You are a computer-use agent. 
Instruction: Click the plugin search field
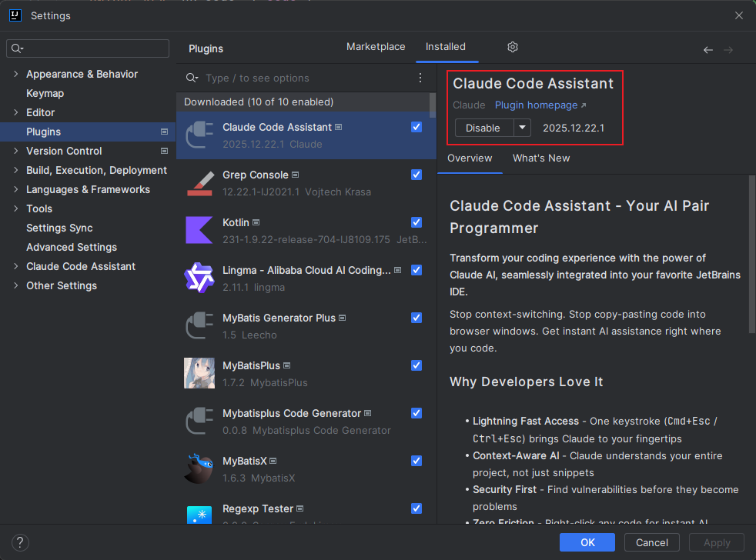pos(308,78)
